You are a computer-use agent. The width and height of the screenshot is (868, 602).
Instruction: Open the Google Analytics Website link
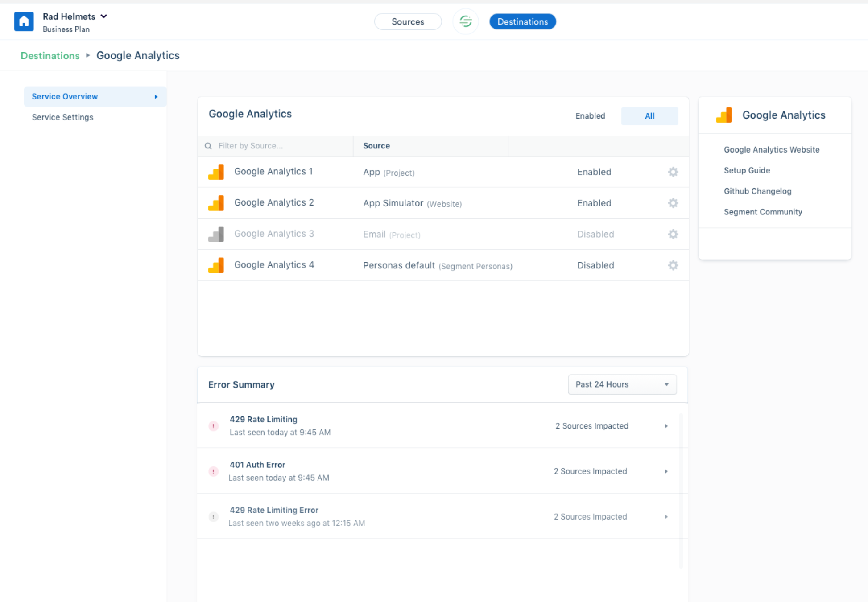[771, 150]
